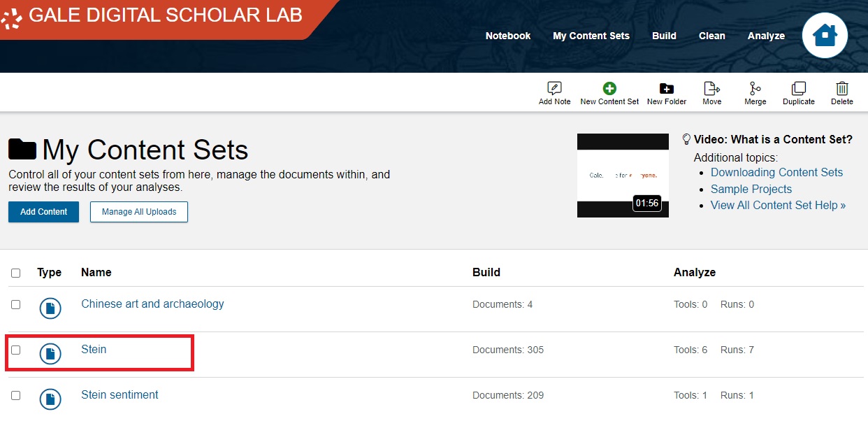Click the Merge icon

pos(755,89)
